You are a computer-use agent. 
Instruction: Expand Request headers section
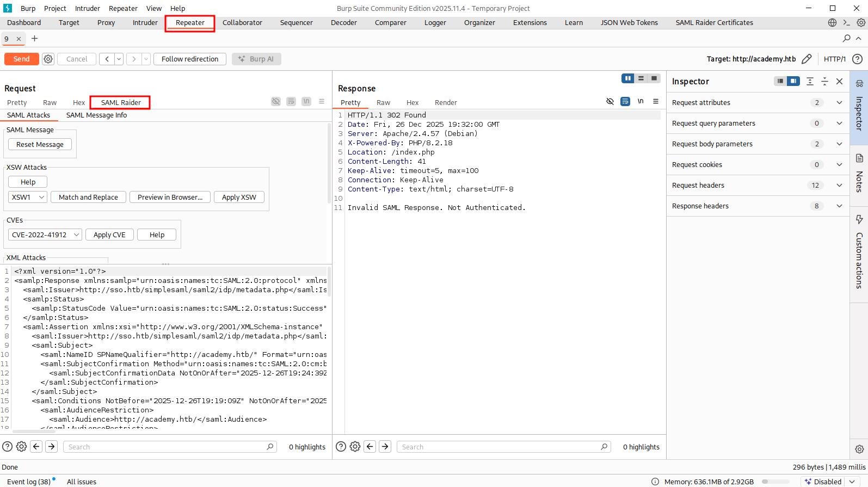tap(839, 185)
